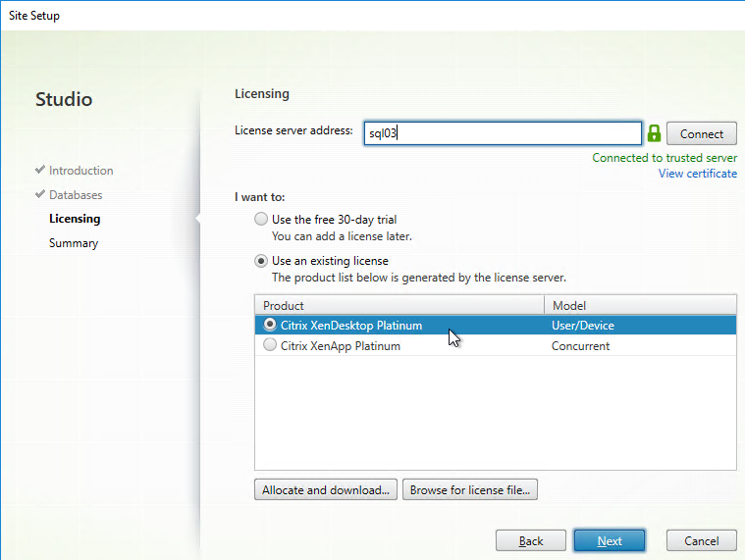Click 'You can add a license later.' text

(342, 236)
